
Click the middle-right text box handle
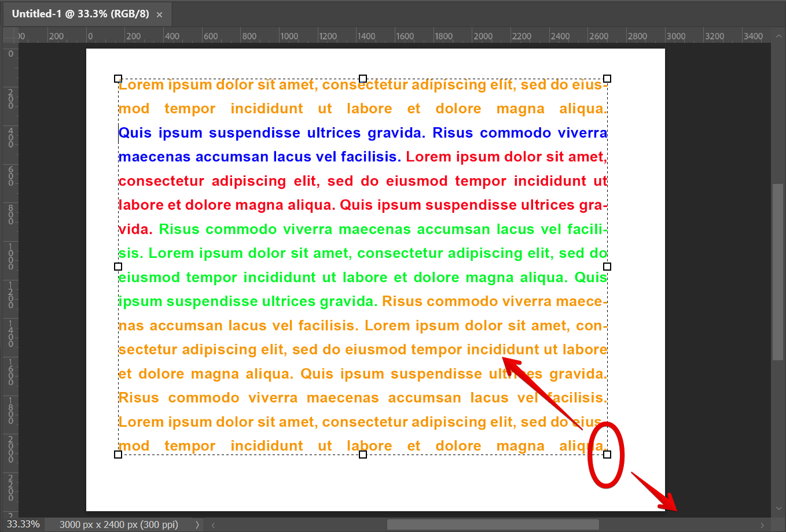(x=607, y=267)
